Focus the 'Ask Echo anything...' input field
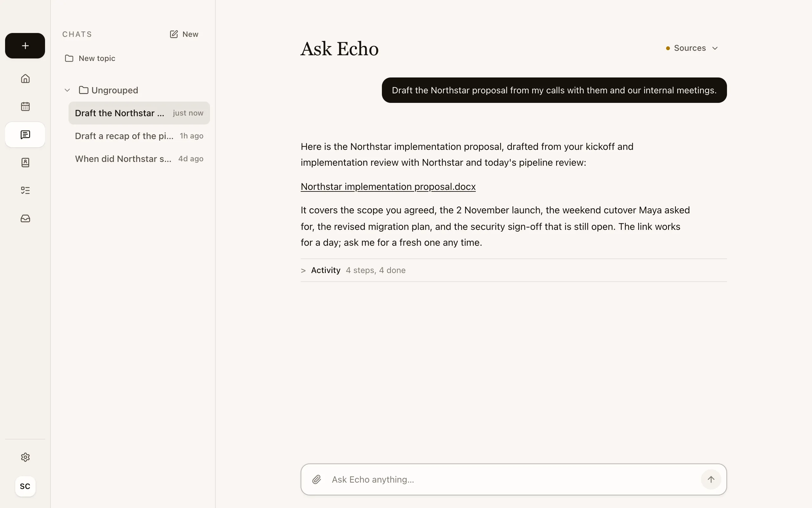 (x=514, y=479)
